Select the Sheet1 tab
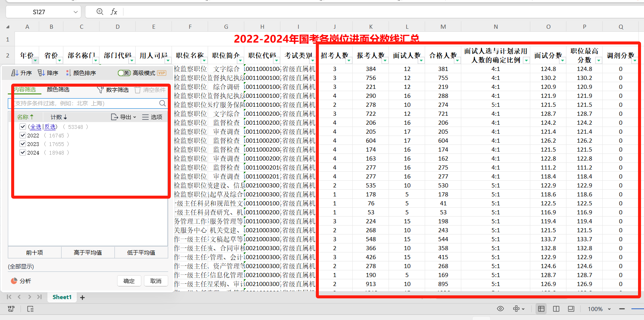The height and width of the screenshot is (320, 644). tap(62, 297)
